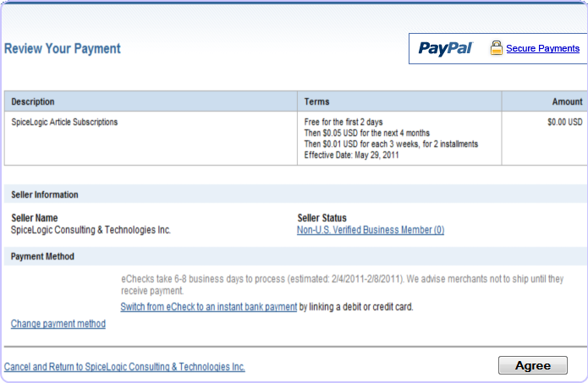The width and height of the screenshot is (588, 383).
Task: Click the $0.00 USD amount value
Action: [564, 122]
